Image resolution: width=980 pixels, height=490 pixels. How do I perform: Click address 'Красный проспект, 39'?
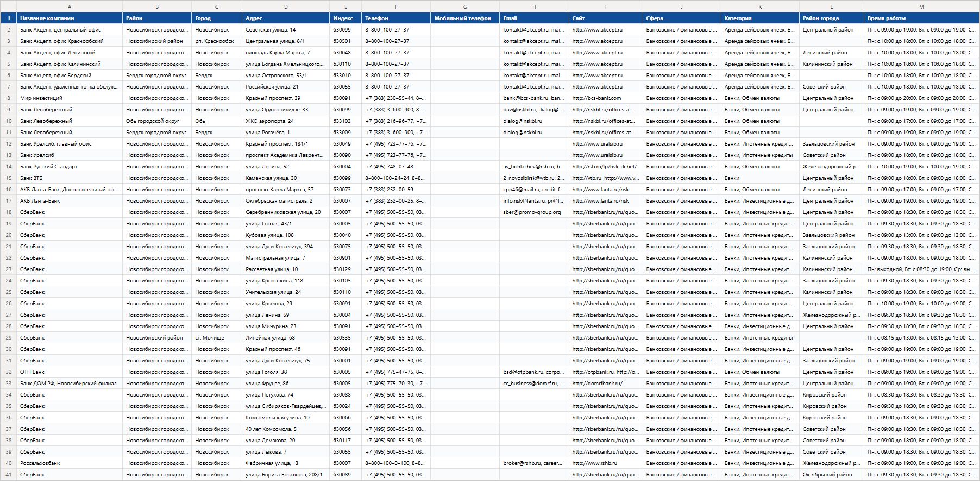(x=286, y=98)
